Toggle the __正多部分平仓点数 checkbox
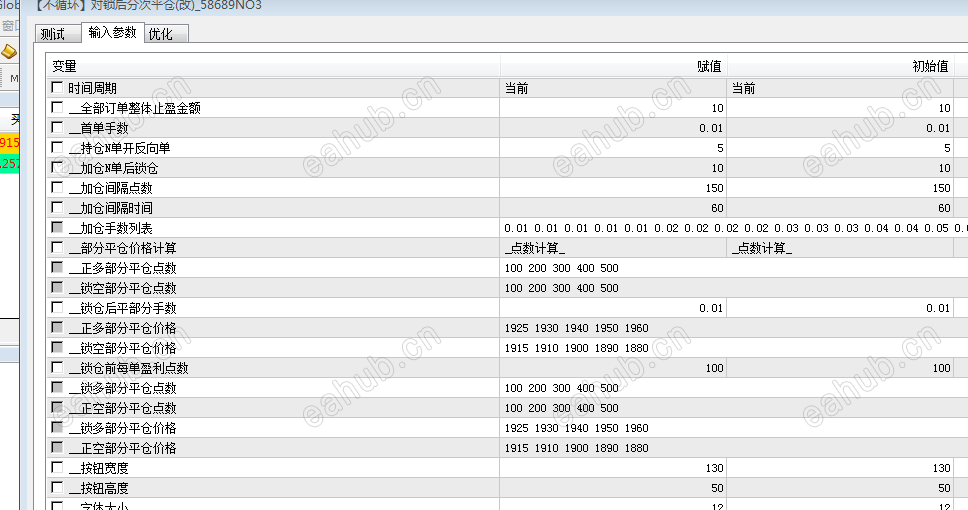The height and width of the screenshot is (510, 968). pyautogui.click(x=57, y=267)
